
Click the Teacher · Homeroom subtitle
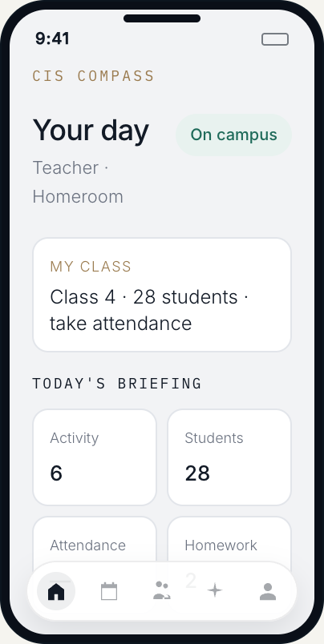coord(78,182)
